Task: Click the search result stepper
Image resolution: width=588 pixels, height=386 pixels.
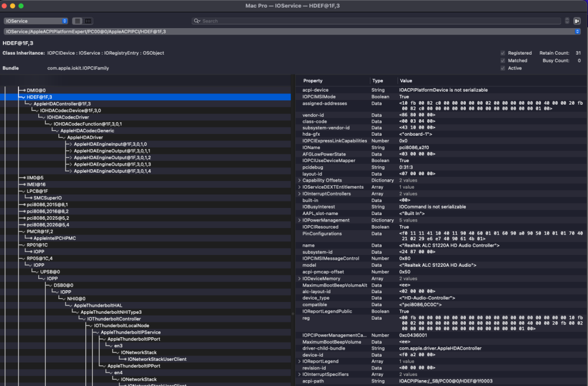Action: tap(567, 21)
